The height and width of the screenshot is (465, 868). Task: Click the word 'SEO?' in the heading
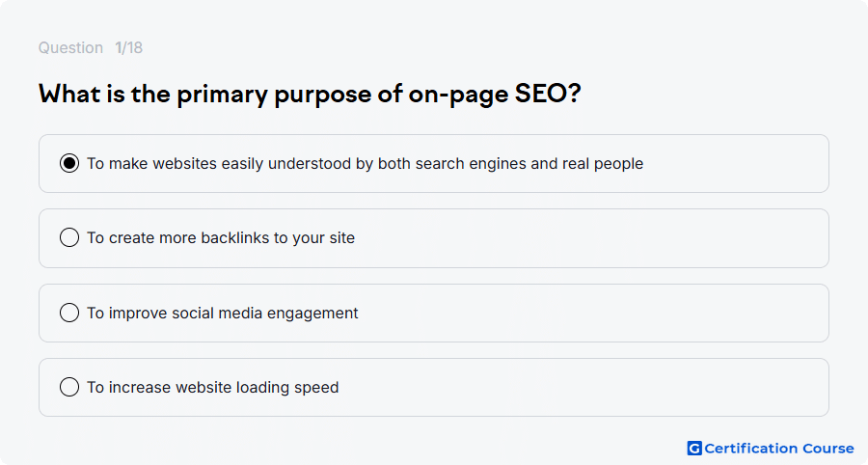coord(548,93)
